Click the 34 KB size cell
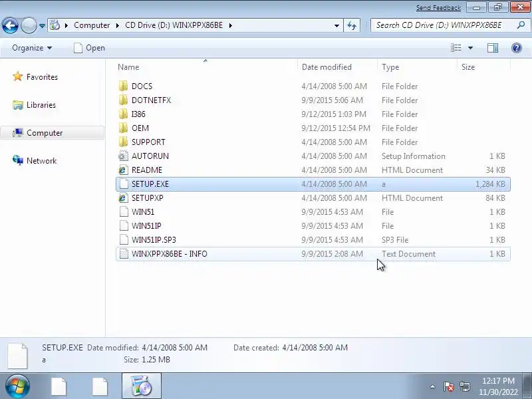This screenshot has height=399, width=532. click(x=495, y=170)
